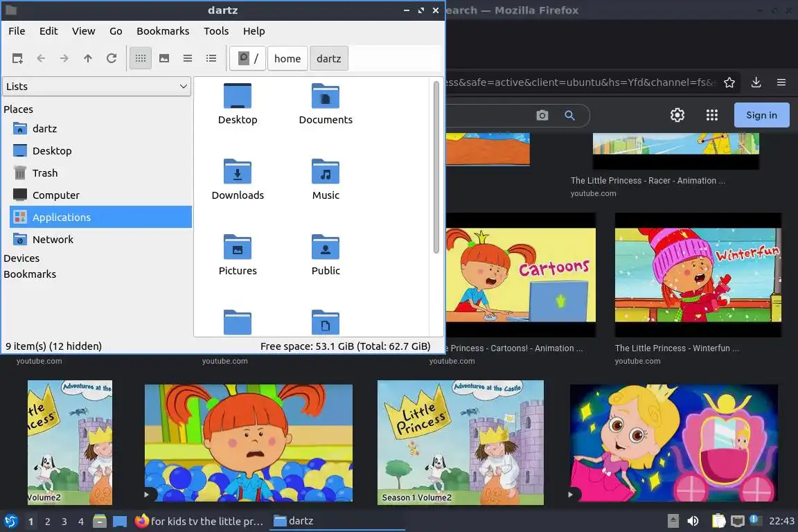
Task: Open the Bookmarks menu
Action: click(163, 31)
